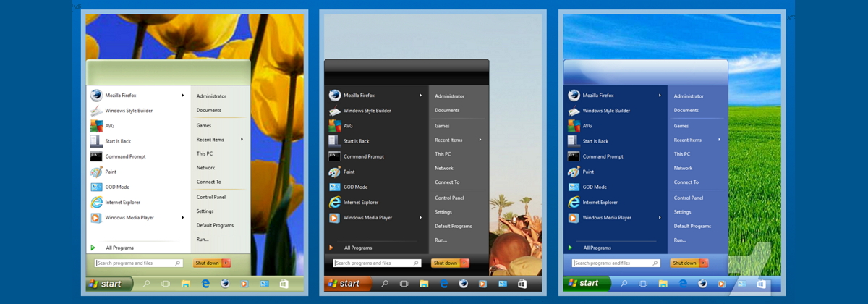This screenshot has width=868, height=304.
Task: Expand Mozilla Firefox submenu arrow in blue menu
Action: click(x=660, y=96)
